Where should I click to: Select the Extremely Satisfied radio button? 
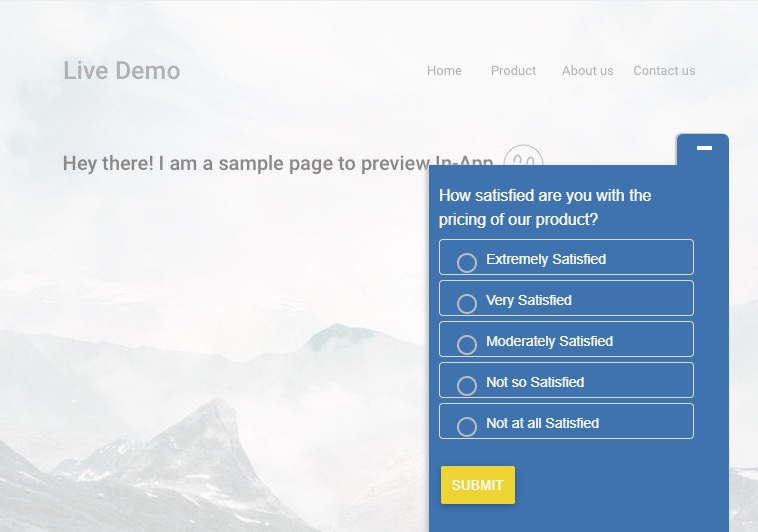pyautogui.click(x=467, y=262)
